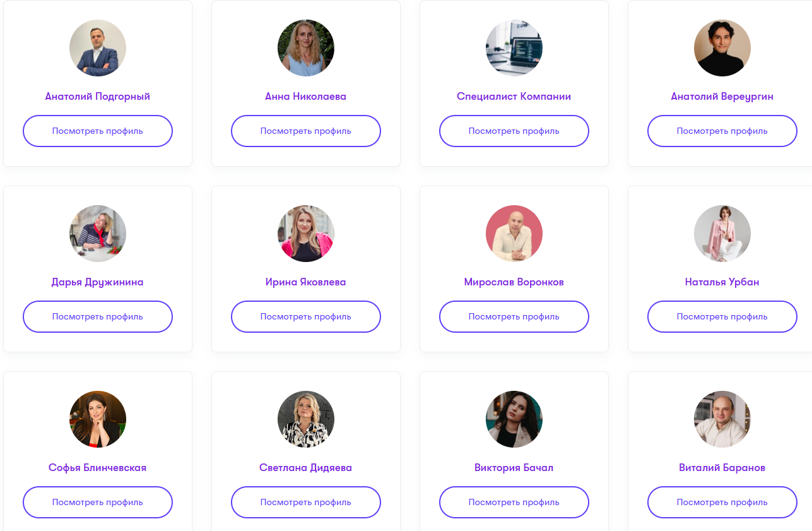The height and width of the screenshot is (531, 812).
Task: Click the Специалист Компании laptop avatar
Action: (514, 48)
